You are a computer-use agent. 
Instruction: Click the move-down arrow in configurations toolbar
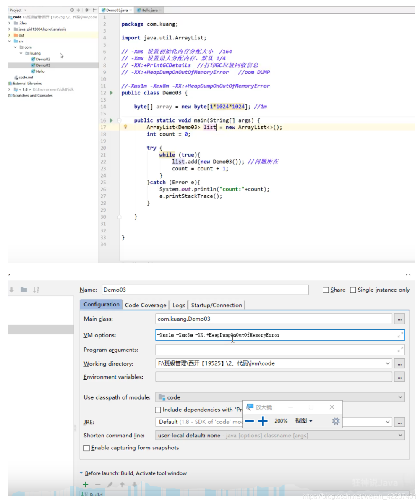(12, 290)
